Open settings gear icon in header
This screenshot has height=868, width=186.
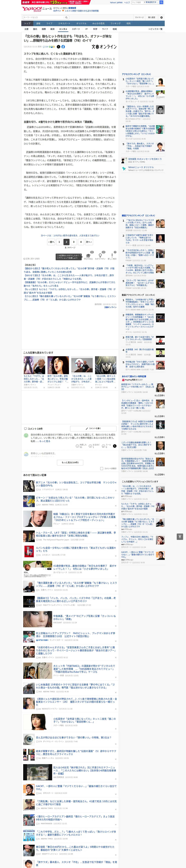click(161, 18)
